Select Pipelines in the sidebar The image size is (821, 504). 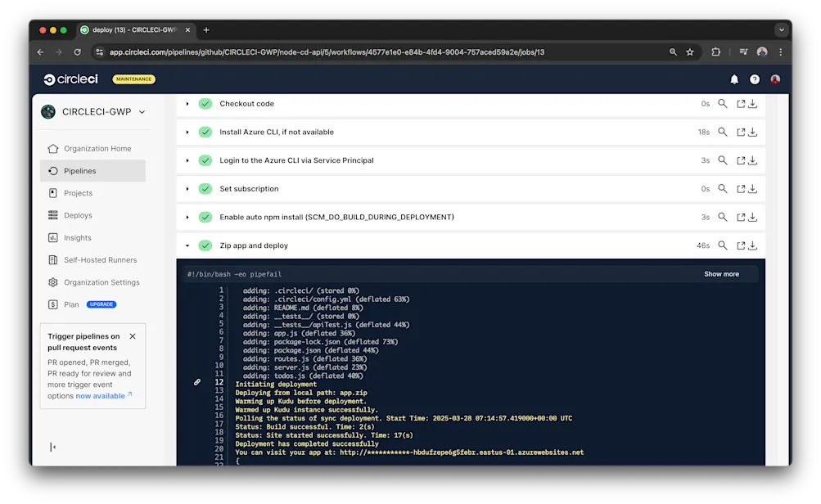tap(81, 170)
